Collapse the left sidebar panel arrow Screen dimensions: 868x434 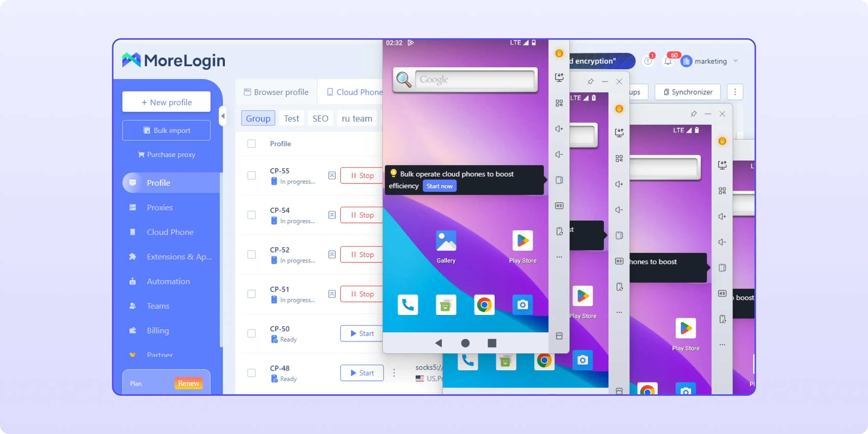222,116
